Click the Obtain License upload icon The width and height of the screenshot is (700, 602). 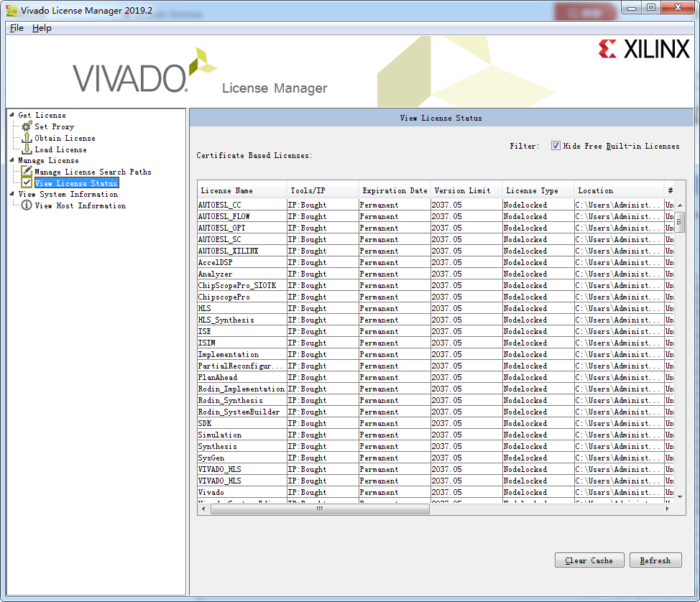27,138
